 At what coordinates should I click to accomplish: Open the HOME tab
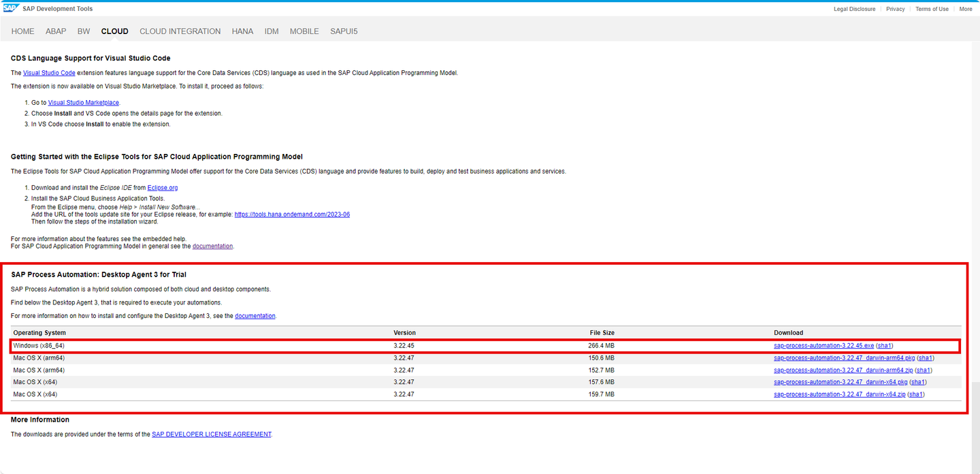click(23, 31)
